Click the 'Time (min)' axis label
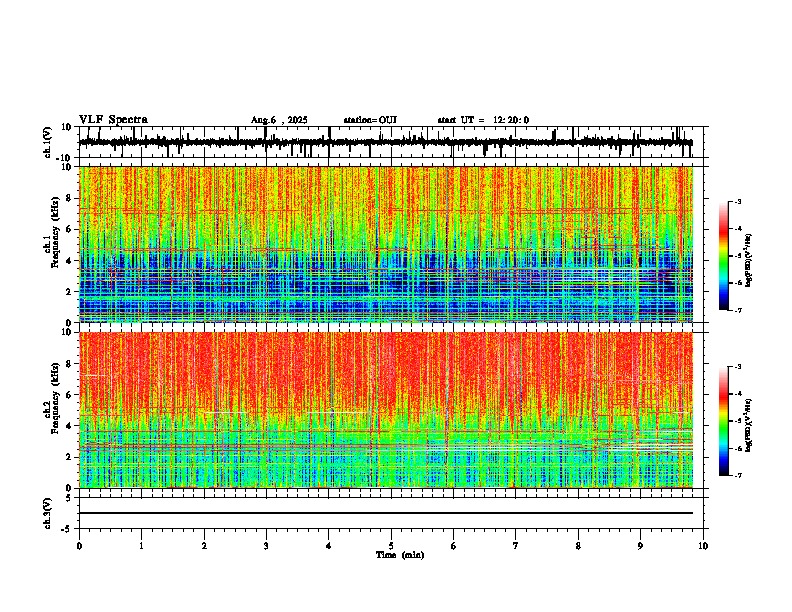 pyautogui.click(x=400, y=555)
